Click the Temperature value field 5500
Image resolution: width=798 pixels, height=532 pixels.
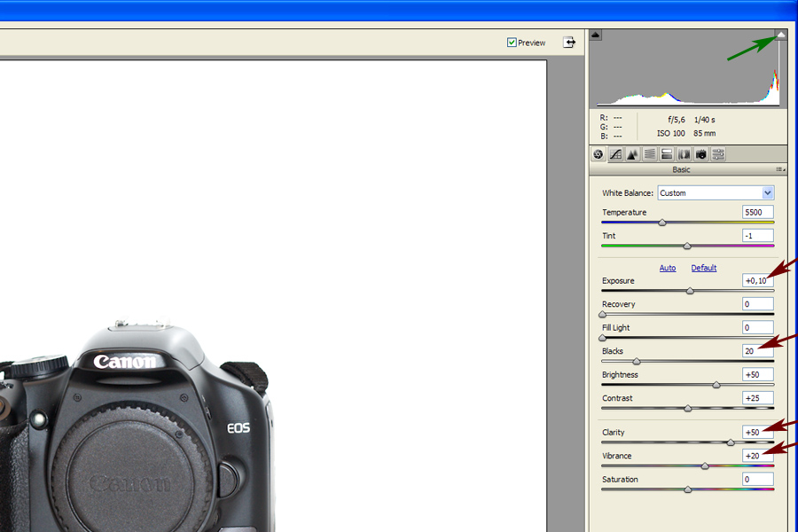coord(758,212)
